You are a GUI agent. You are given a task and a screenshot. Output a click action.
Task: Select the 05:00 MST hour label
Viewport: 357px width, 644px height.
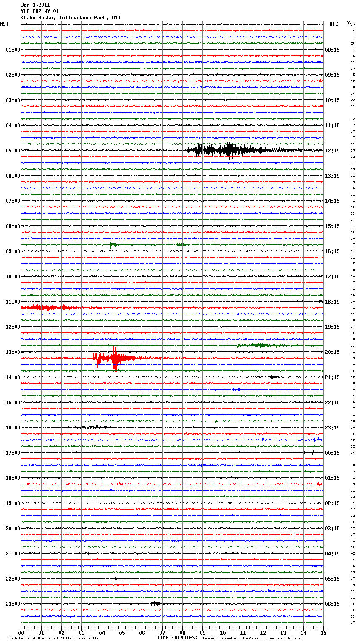click(13, 151)
